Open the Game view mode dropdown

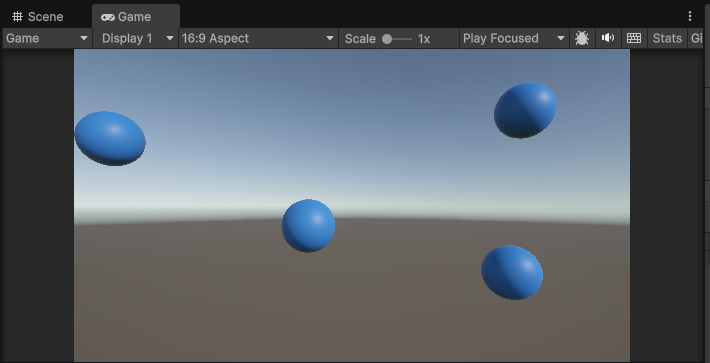click(47, 38)
